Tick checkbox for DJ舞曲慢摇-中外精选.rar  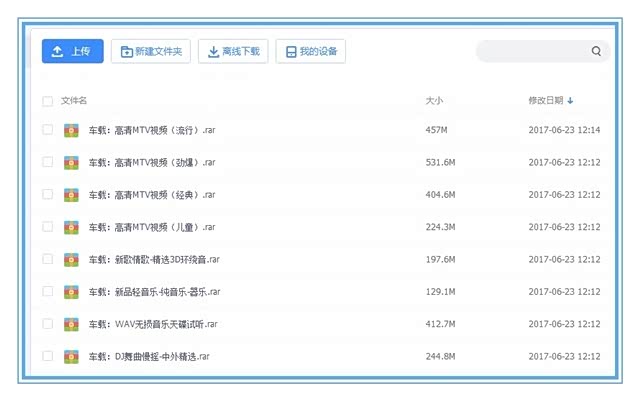[47, 356]
